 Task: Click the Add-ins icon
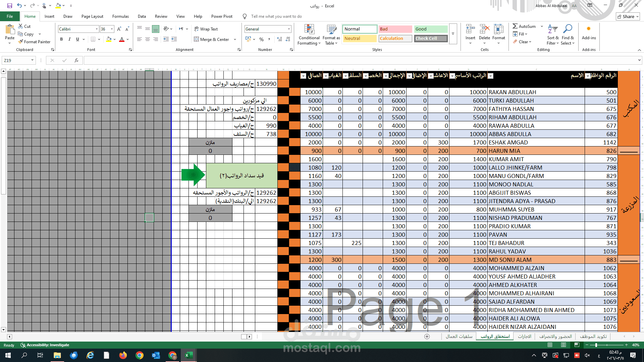coord(589,29)
